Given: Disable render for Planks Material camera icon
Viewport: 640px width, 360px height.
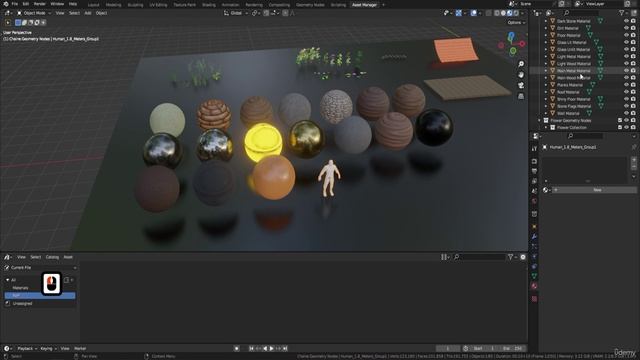Looking at the screenshot, I should [x=633, y=85].
